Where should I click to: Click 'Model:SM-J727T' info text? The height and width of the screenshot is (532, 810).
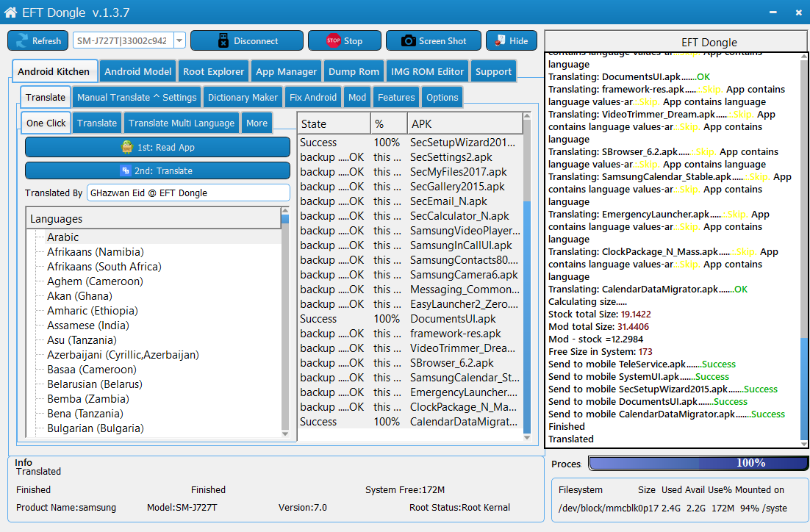coord(182,507)
